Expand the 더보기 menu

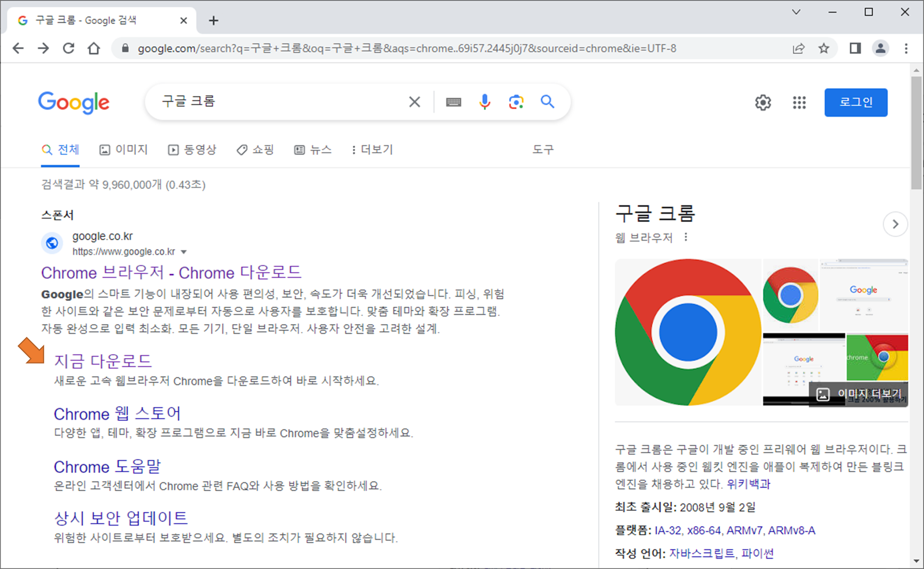372,150
